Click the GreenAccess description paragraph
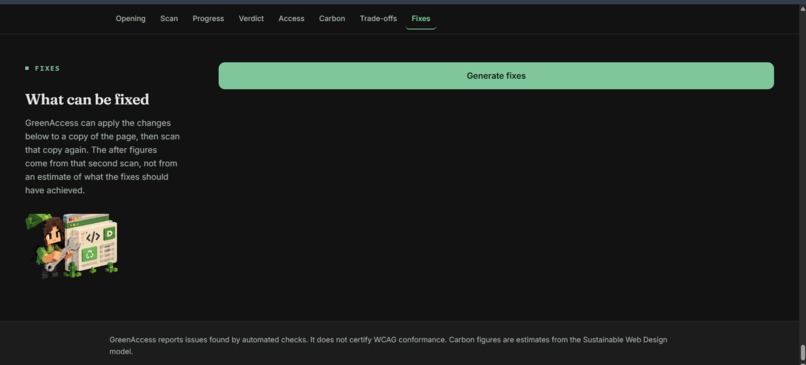The image size is (806, 365). point(102,156)
